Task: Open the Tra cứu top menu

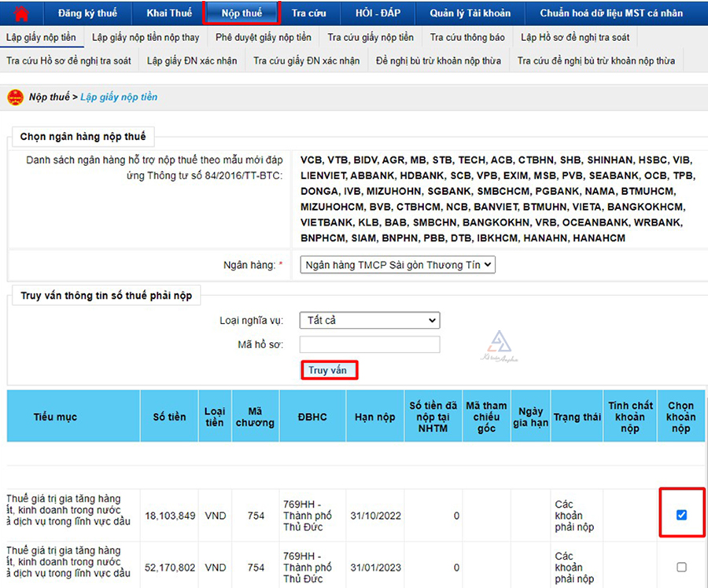Action: 309,13
